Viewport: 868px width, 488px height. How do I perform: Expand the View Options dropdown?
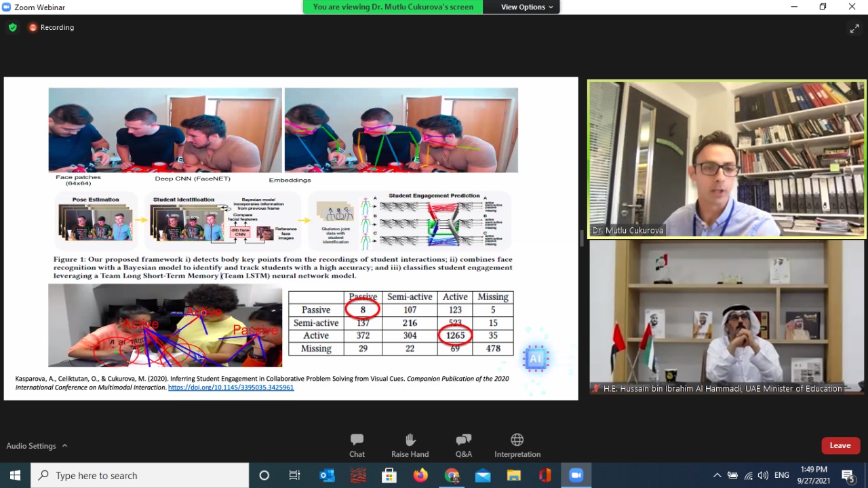click(527, 7)
